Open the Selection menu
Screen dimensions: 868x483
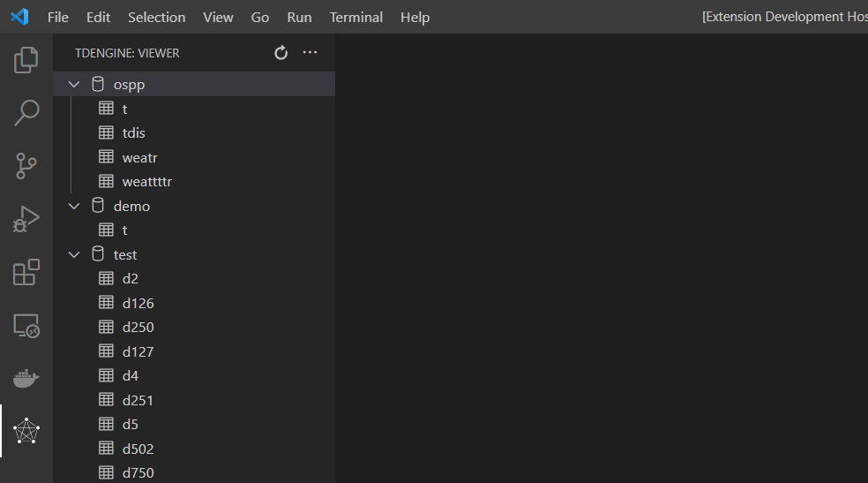point(157,17)
